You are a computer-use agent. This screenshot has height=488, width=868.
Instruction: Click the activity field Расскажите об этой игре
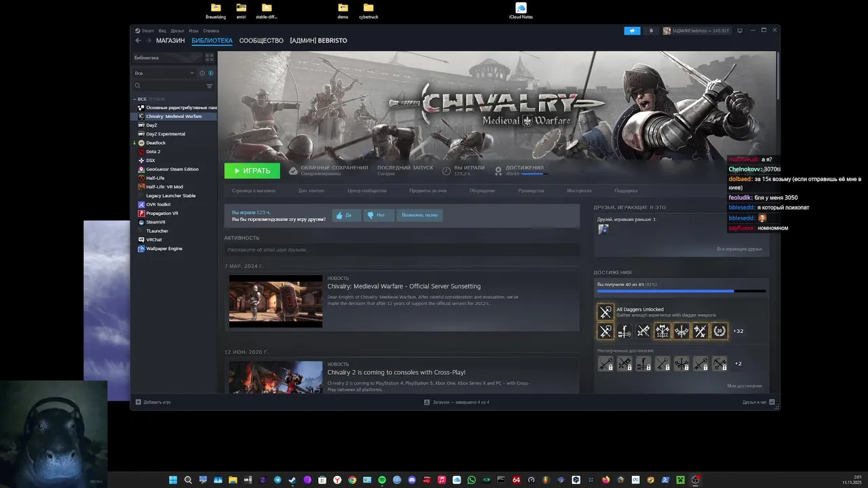[401, 250]
